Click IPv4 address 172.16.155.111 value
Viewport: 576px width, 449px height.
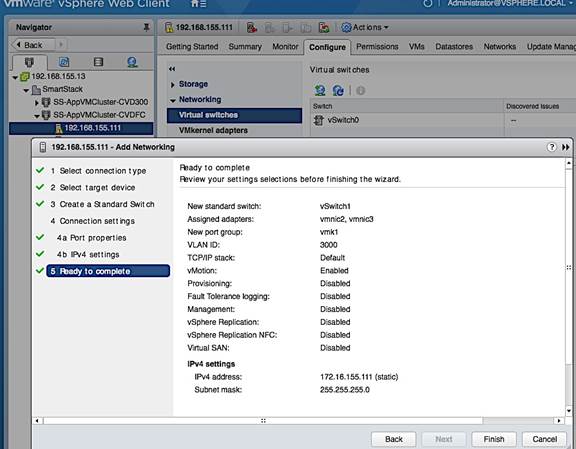coord(359,377)
